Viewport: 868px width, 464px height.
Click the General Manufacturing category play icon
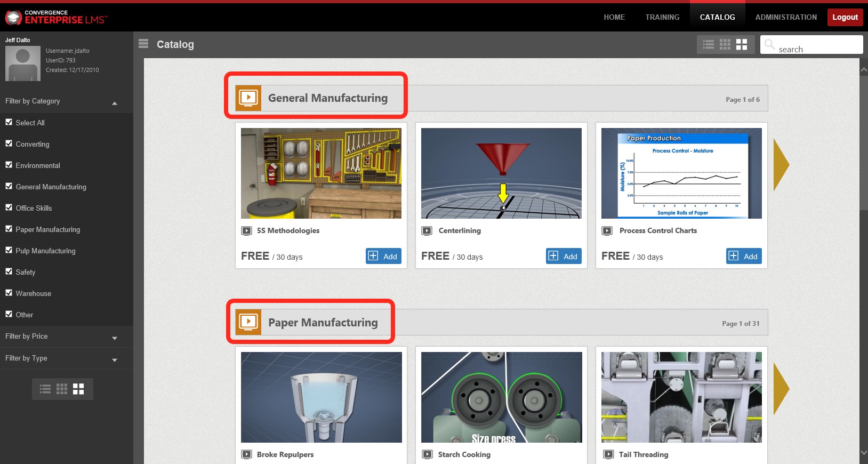pyautogui.click(x=248, y=98)
